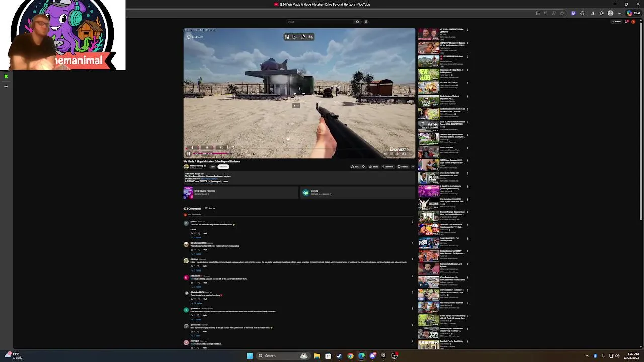Open the YouTube account avatar menu

point(633,22)
